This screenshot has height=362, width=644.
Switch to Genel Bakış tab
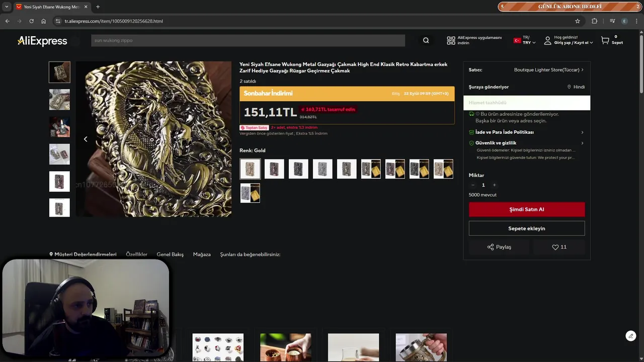click(170, 254)
